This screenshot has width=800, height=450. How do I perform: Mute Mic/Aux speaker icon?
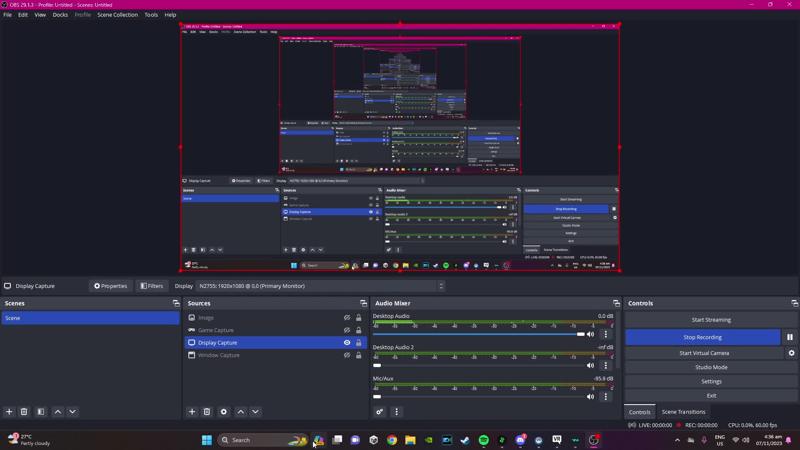tap(591, 396)
